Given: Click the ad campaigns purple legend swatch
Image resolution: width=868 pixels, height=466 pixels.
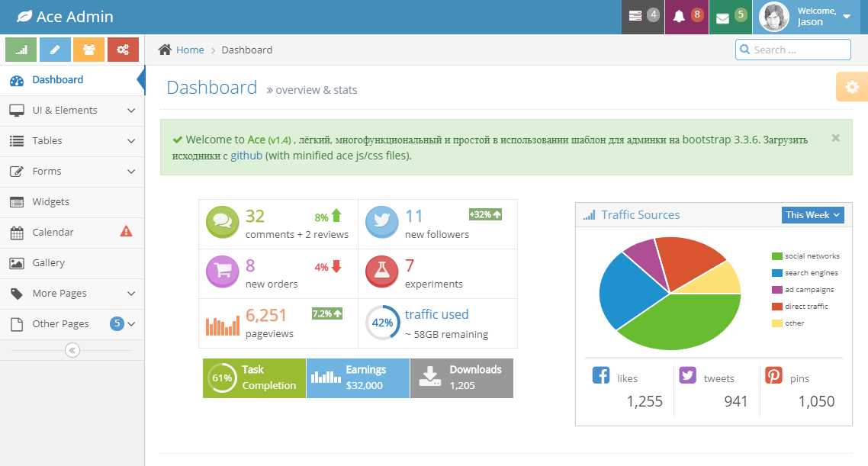Looking at the screenshot, I should pyautogui.click(x=776, y=290).
